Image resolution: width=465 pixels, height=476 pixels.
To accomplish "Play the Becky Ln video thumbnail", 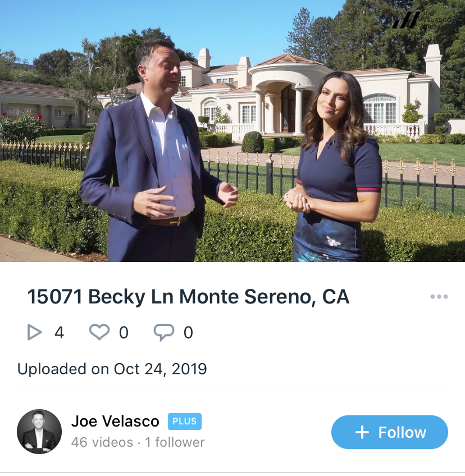I will [233, 131].
